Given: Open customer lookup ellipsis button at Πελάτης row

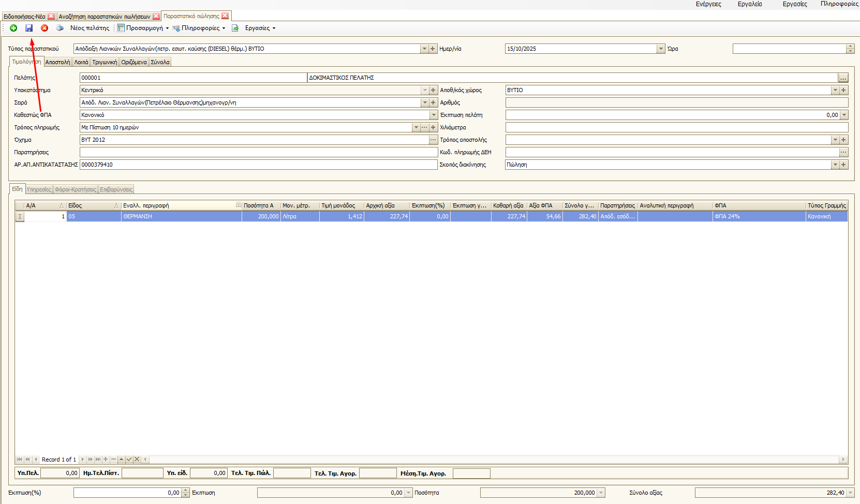Looking at the screenshot, I should tap(843, 78).
